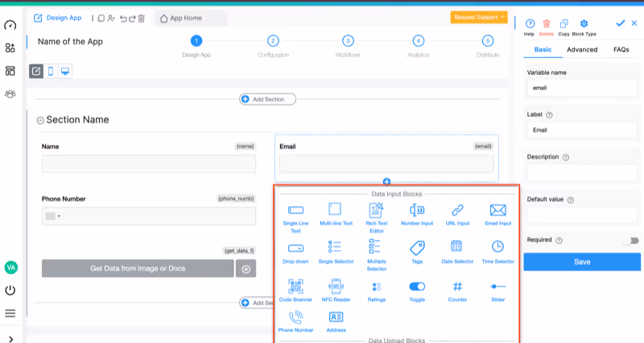
Task: Switch to mobile preview mode
Action: click(x=51, y=71)
